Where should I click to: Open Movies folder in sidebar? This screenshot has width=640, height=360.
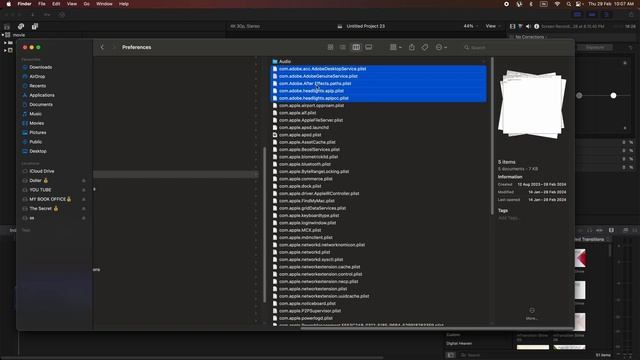(x=36, y=123)
